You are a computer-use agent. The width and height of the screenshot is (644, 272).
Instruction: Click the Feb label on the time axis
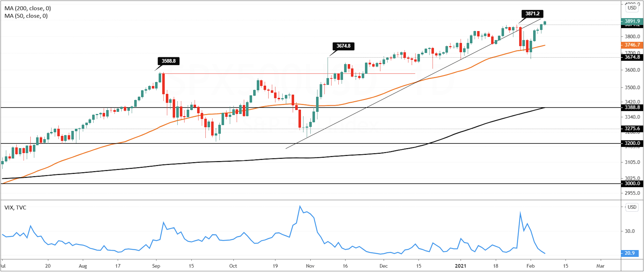click(x=531, y=266)
